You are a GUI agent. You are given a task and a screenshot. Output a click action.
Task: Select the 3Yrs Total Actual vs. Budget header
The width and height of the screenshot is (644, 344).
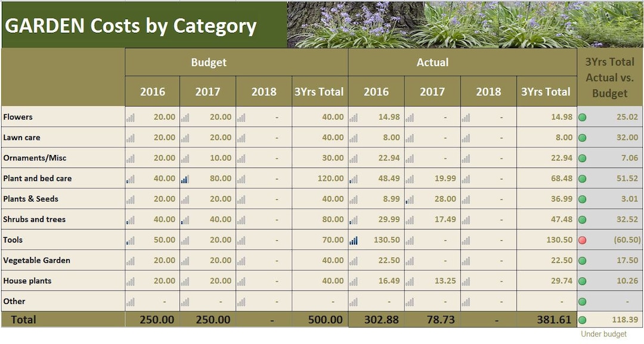(x=610, y=78)
